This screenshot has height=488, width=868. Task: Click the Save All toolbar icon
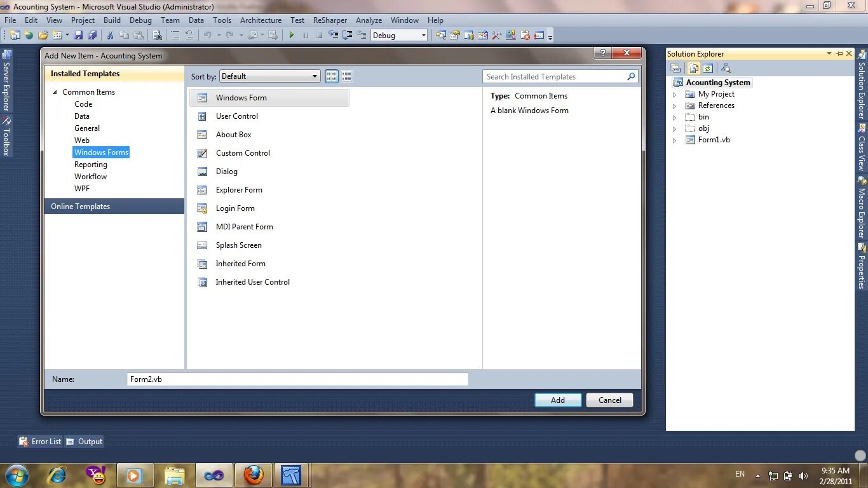point(92,36)
